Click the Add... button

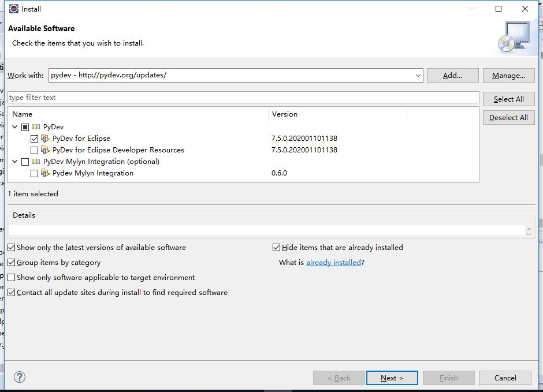pos(453,76)
